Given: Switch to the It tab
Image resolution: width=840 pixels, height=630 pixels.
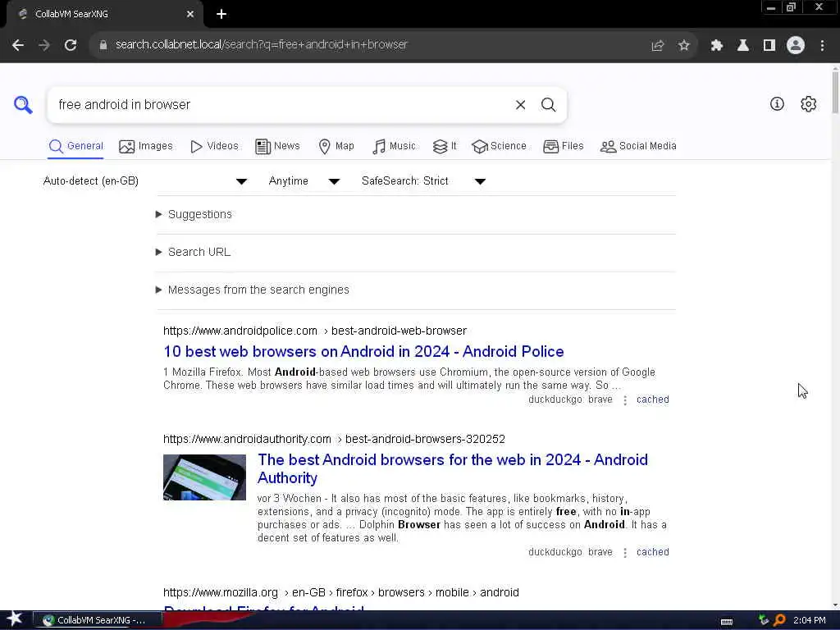Looking at the screenshot, I should click(x=445, y=146).
